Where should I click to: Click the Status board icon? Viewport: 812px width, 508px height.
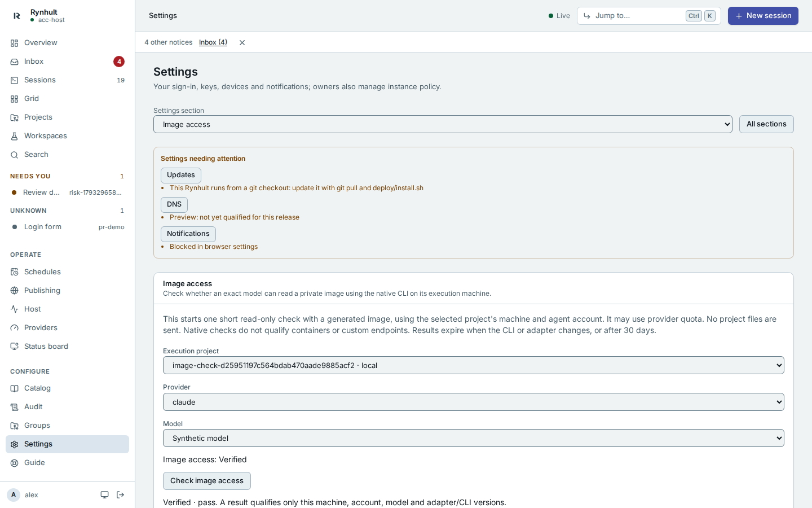15,347
